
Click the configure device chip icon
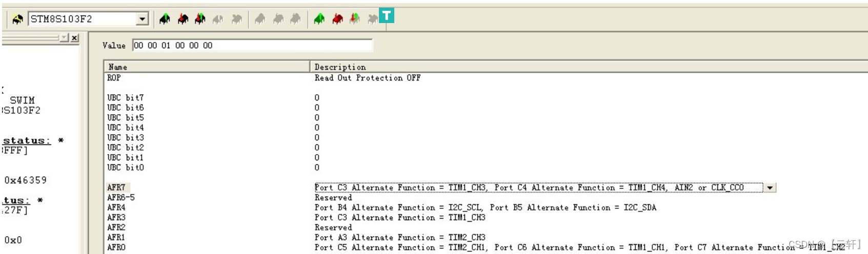[x=17, y=19]
